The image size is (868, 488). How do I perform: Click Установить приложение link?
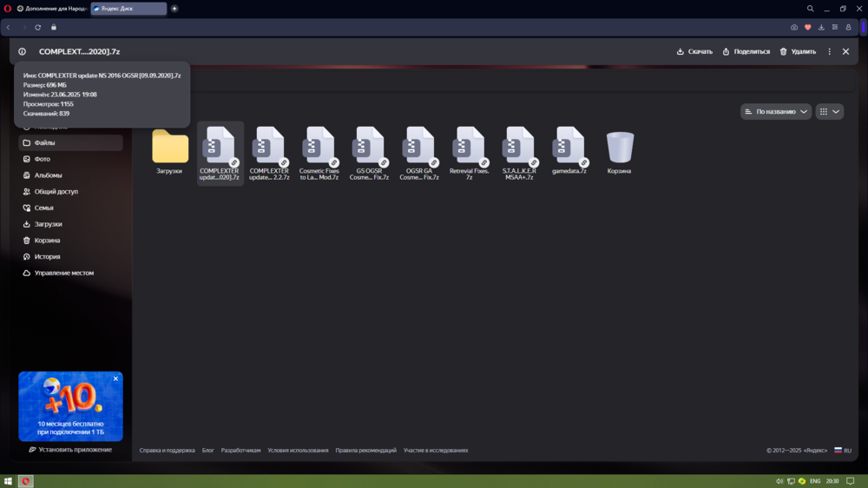[70, 450]
